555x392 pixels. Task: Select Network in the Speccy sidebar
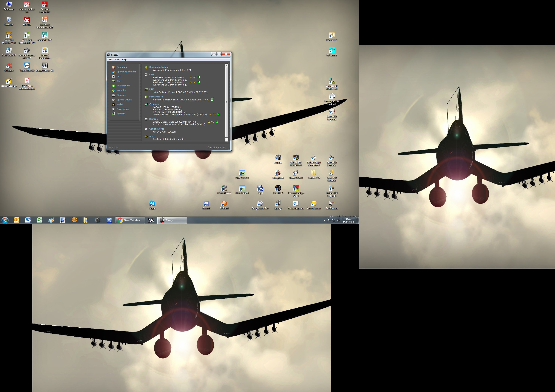121,113
